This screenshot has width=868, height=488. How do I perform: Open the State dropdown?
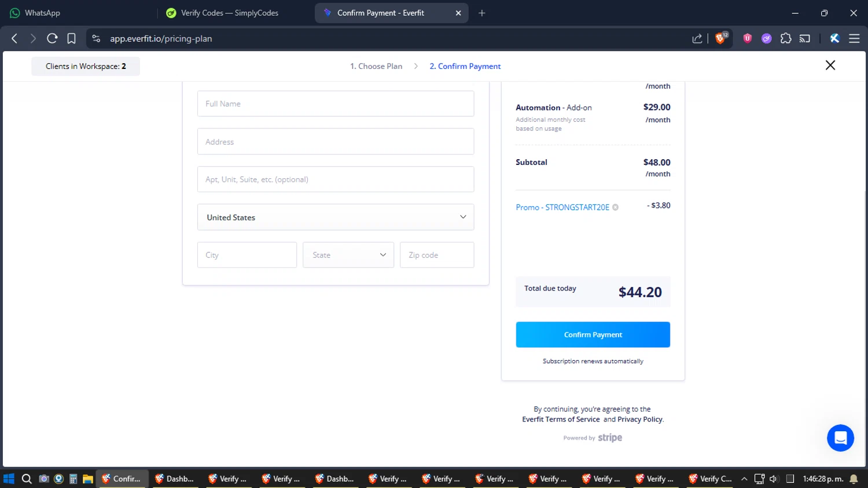pos(348,255)
